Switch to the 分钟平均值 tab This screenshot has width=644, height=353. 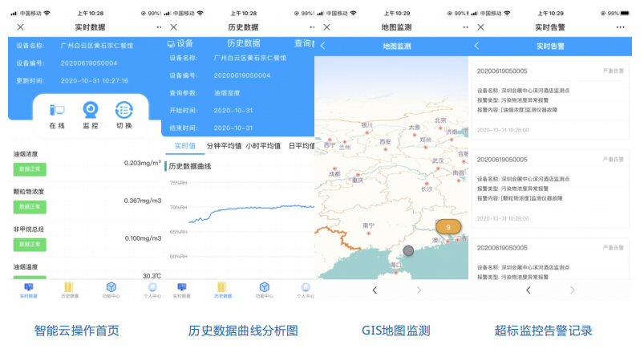[224, 146]
